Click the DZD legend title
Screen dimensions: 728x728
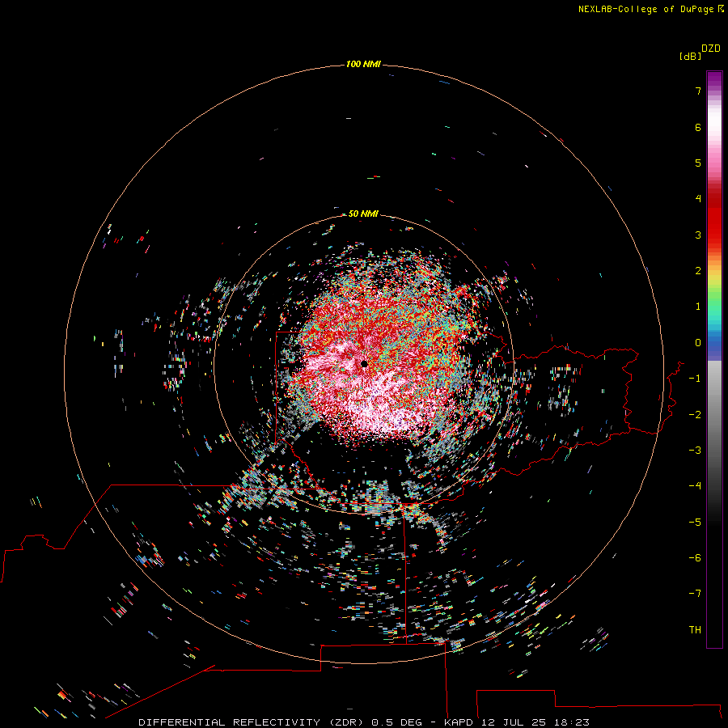pyautogui.click(x=711, y=48)
